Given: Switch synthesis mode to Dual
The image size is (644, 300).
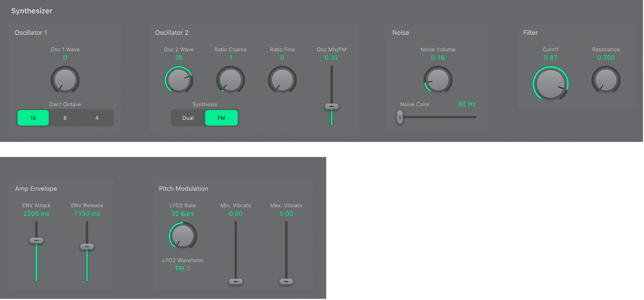Looking at the screenshot, I should click(187, 118).
